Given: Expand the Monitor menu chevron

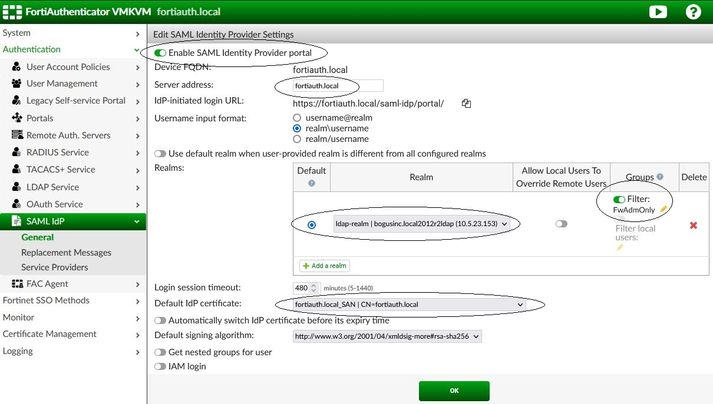Looking at the screenshot, I should (x=137, y=318).
